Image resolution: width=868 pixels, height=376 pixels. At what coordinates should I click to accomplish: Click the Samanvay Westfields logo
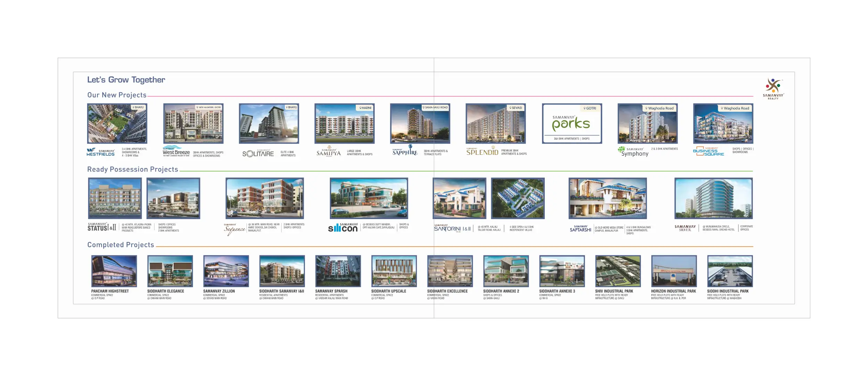coord(100,152)
